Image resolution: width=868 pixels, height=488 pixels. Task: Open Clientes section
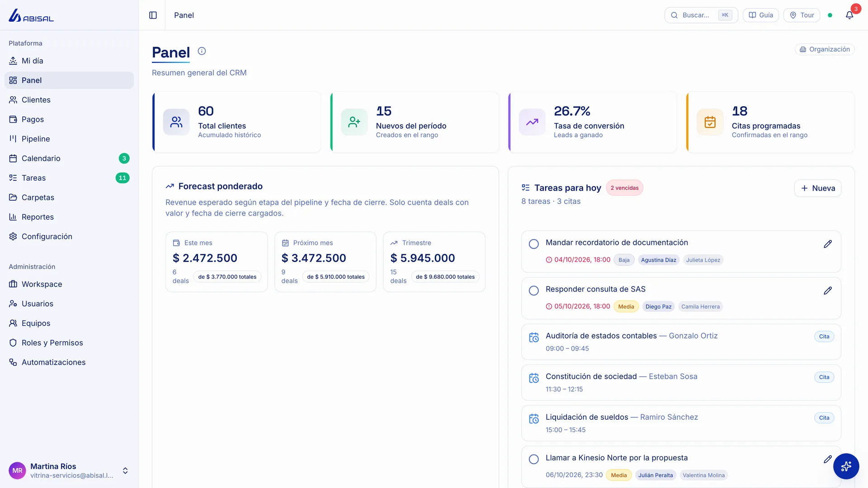[x=69, y=100]
